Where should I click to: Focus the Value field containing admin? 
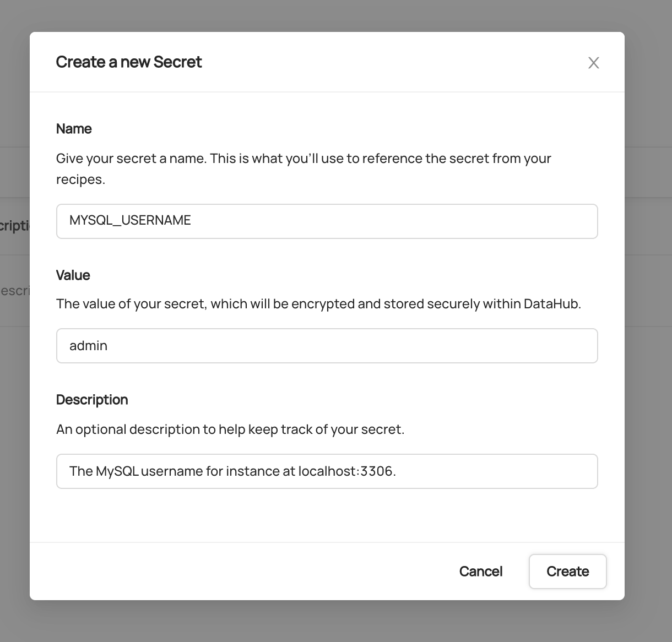pos(327,346)
